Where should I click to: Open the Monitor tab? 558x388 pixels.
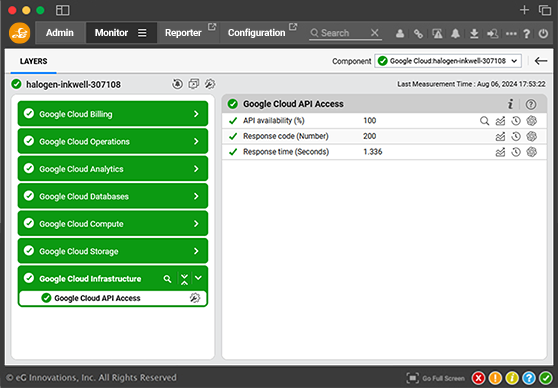[x=111, y=33]
